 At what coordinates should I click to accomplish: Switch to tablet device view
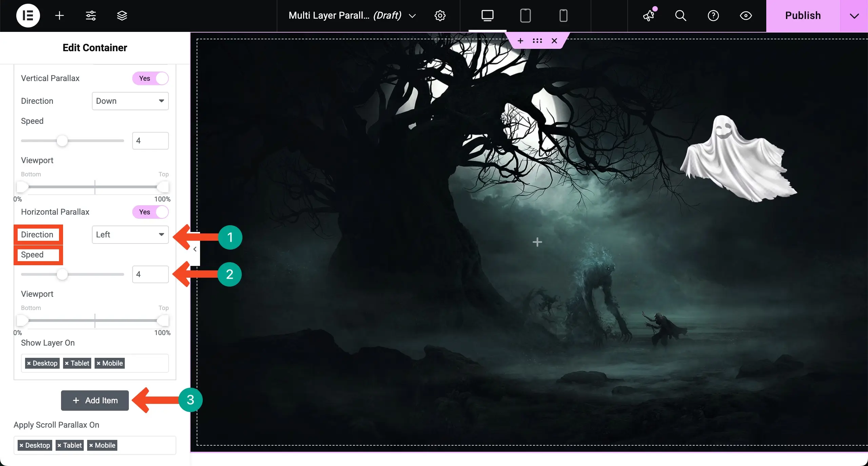pos(525,16)
